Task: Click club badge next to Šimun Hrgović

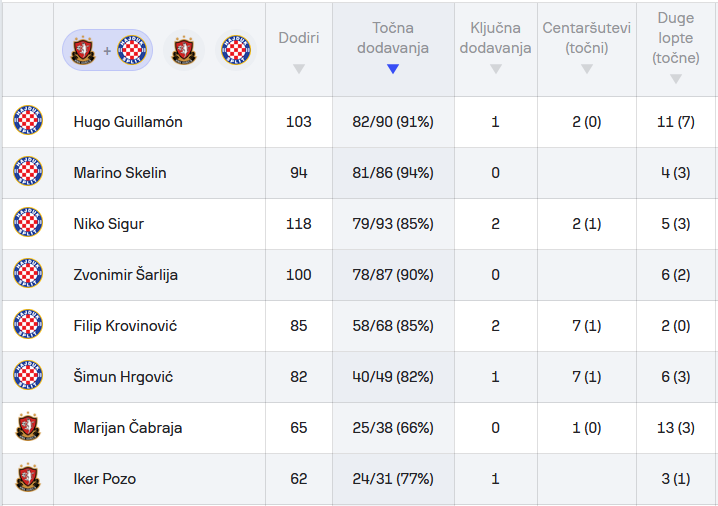Action: click(27, 377)
